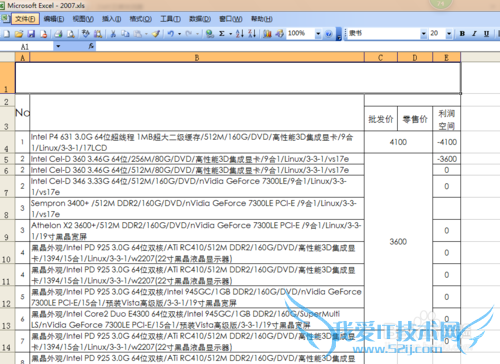Select column E header

[x=446, y=57]
